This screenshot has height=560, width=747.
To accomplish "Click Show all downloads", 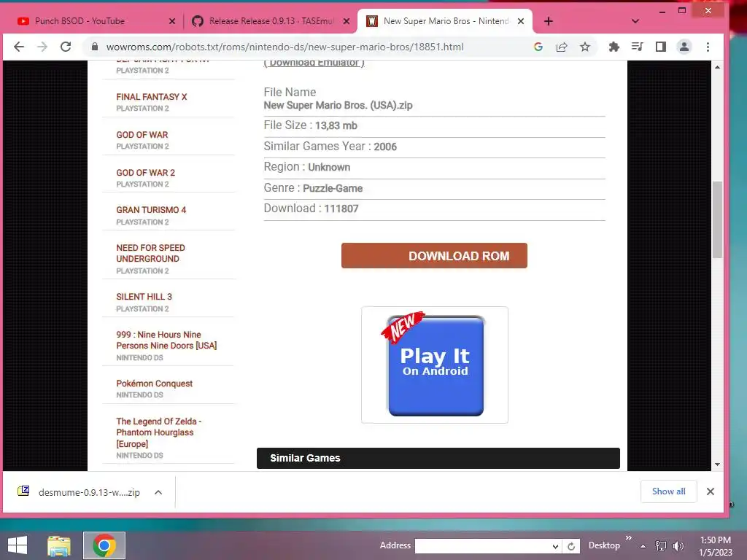I will (668, 491).
